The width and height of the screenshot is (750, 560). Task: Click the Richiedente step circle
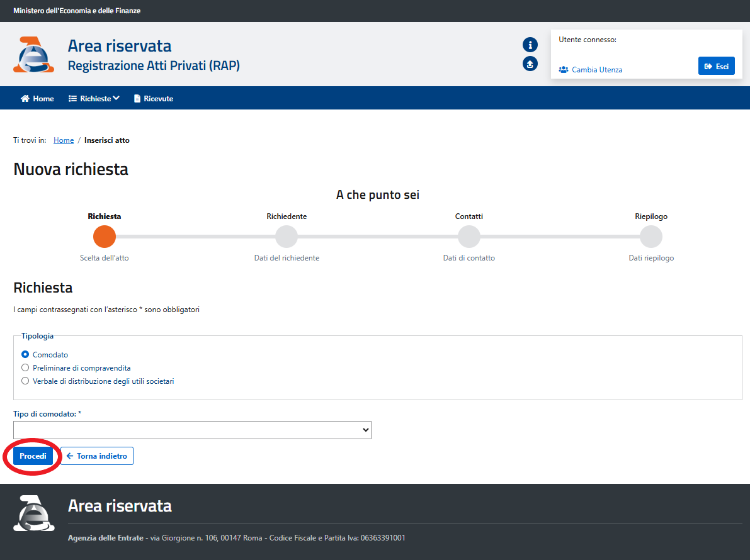287,237
